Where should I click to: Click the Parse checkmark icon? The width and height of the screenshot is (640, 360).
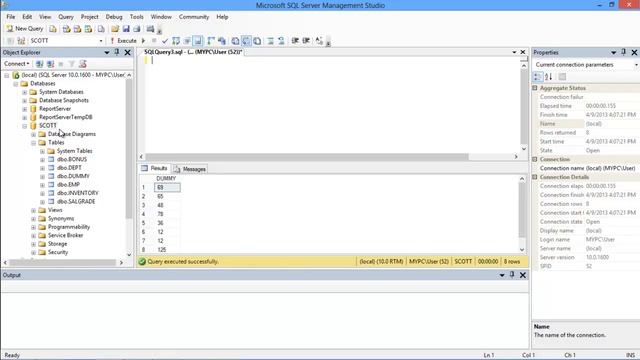(x=165, y=41)
